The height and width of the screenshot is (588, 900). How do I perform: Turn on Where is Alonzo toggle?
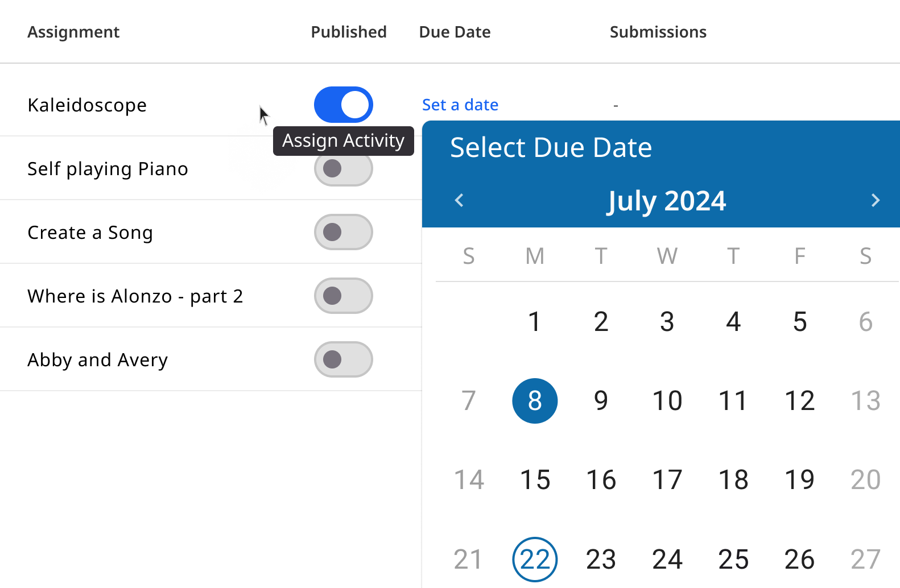coord(344,296)
